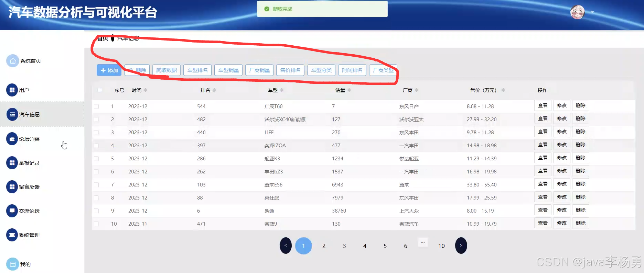Screen dimensions: 644x273
Task: Check the checkbox for row 英仕派
Action: 96,198
